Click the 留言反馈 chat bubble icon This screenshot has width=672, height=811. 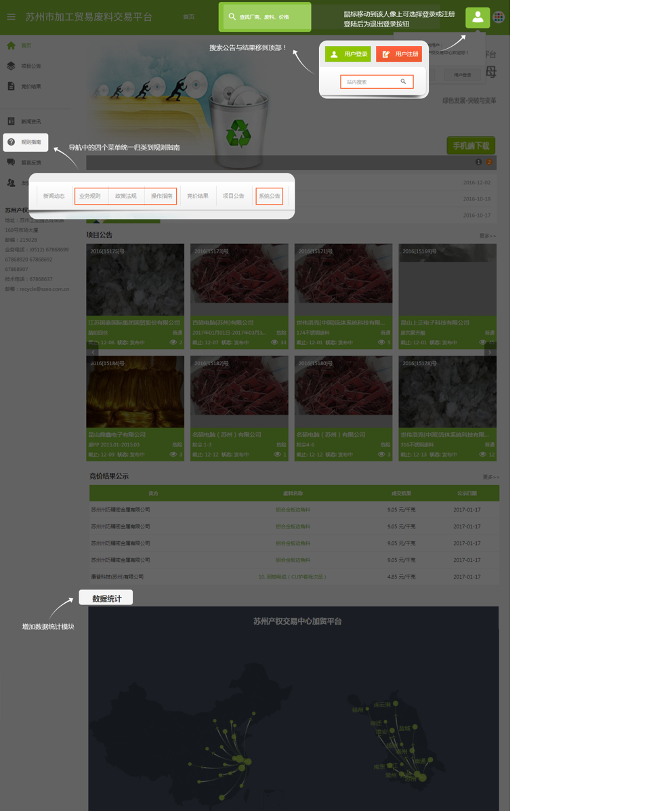(11, 163)
